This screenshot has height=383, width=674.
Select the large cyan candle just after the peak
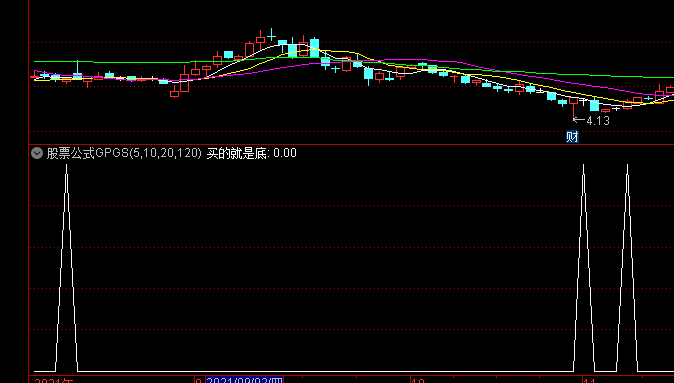[315, 48]
